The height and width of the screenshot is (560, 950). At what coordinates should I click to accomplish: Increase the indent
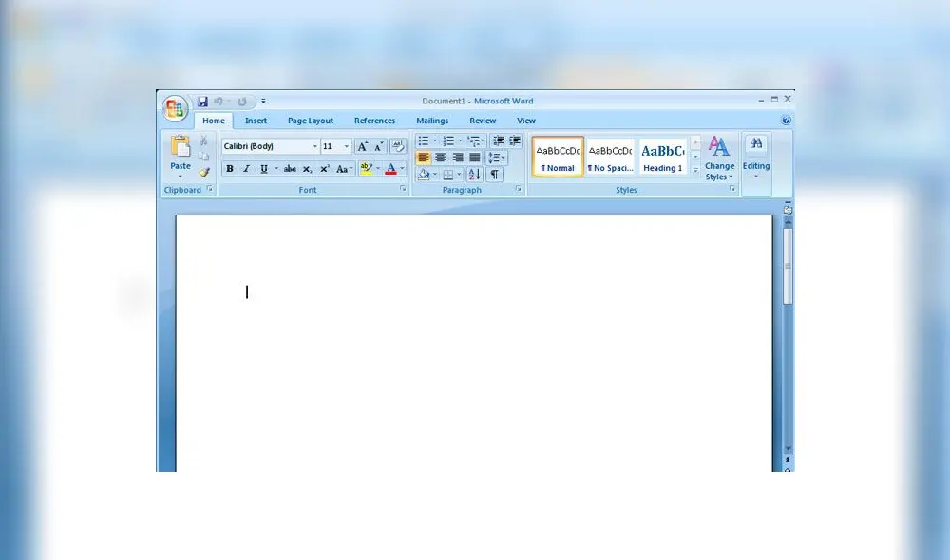click(x=513, y=140)
